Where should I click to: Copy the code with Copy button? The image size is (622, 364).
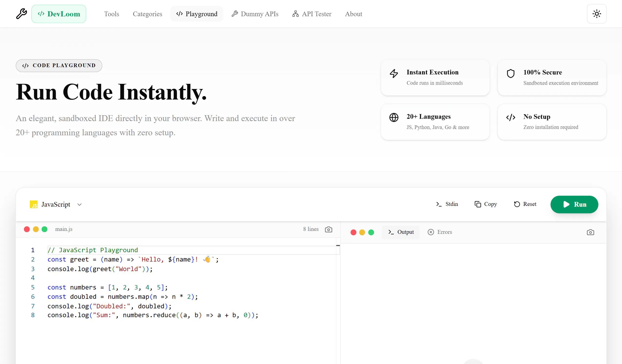485,204
